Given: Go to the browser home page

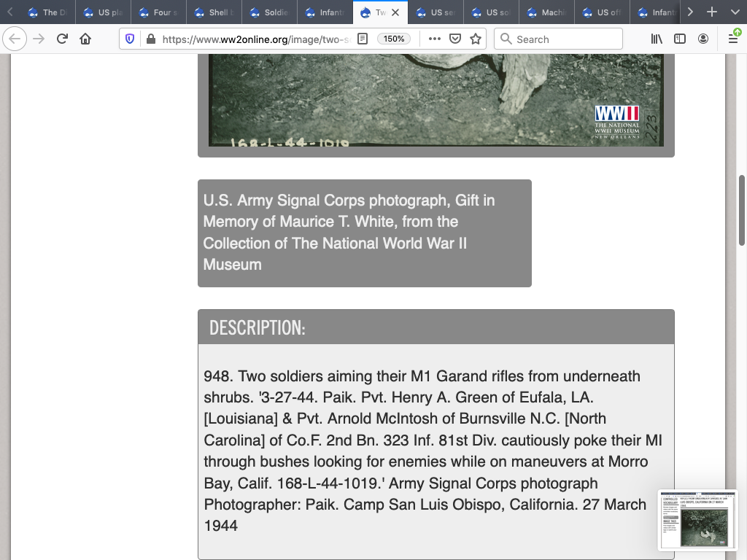Looking at the screenshot, I should coord(85,39).
